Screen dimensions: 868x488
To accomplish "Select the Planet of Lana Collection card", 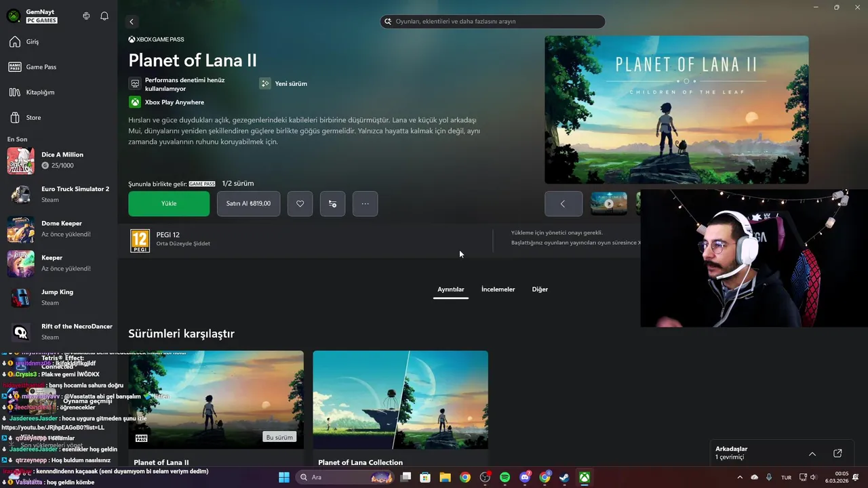I will click(x=400, y=409).
